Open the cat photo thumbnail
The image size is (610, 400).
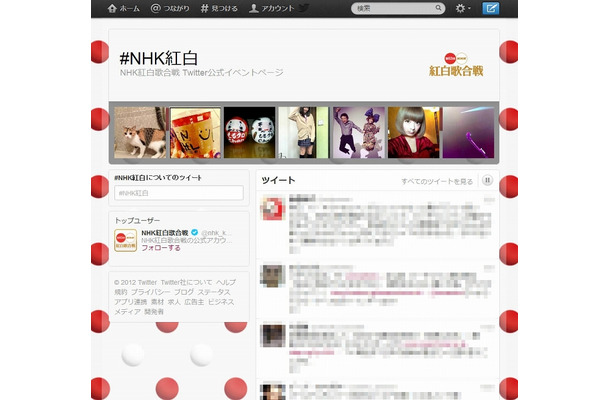click(x=140, y=132)
